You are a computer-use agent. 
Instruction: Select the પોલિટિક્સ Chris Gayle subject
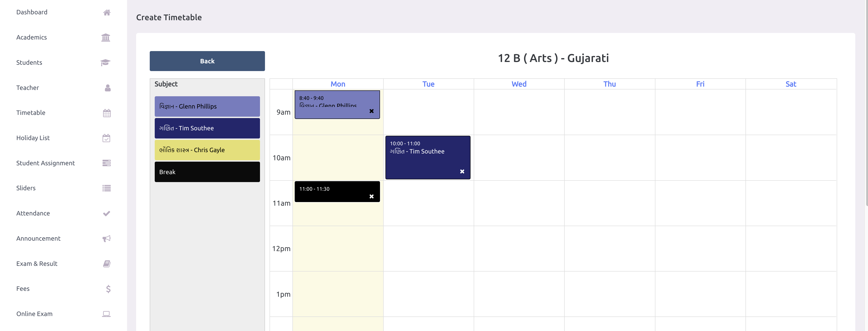click(x=207, y=149)
